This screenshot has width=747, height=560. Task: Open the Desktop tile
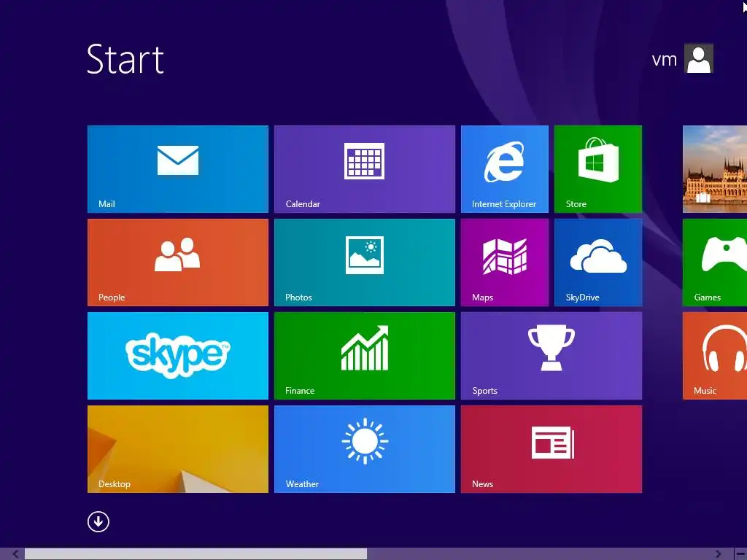point(178,449)
